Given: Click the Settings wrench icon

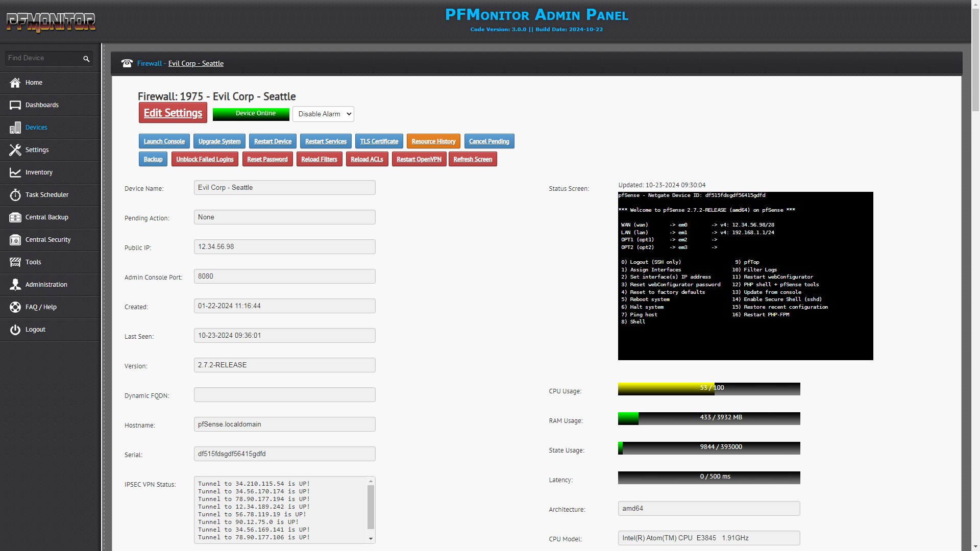Looking at the screenshot, I should [15, 150].
